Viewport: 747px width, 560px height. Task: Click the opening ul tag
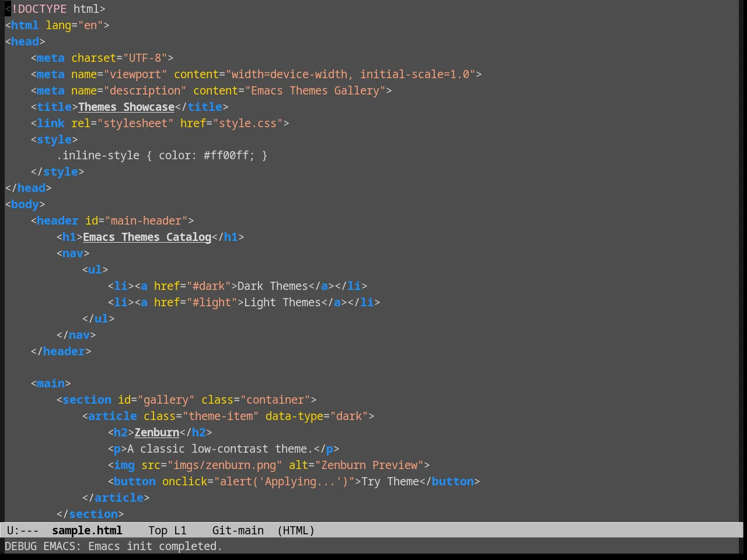coord(95,269)
